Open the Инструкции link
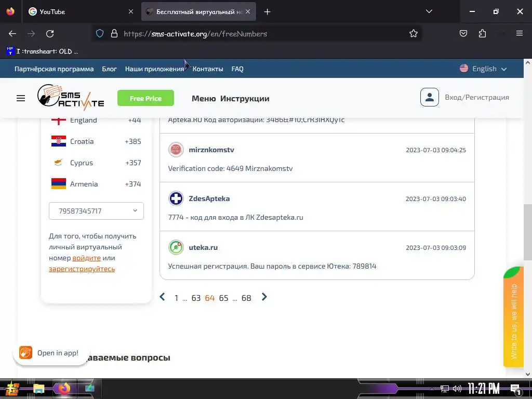The height and width of the screenshot is (399, 532). (x=245, y=98)
